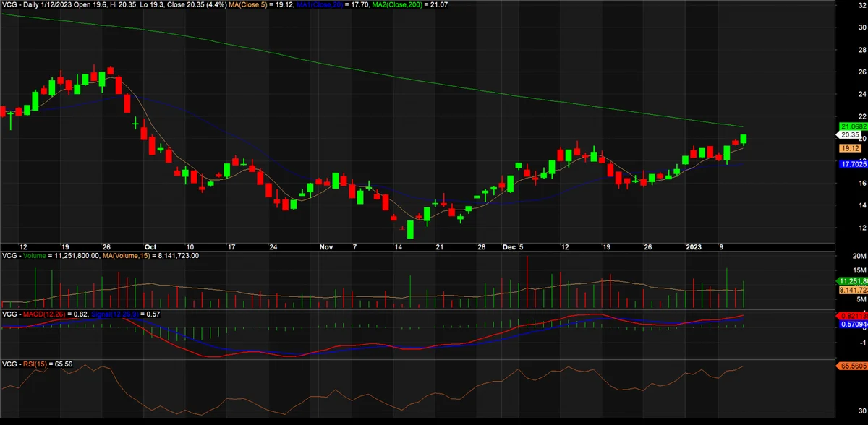
Task: Click the "32" price axis label
Action: [x=861, y=5]
